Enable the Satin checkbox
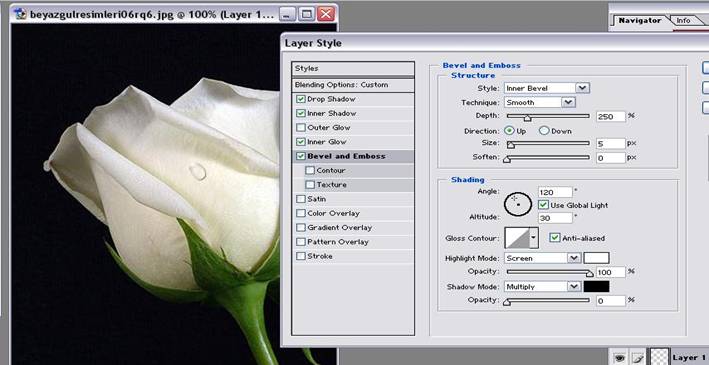709x365 pixels. tap(301, 199)
